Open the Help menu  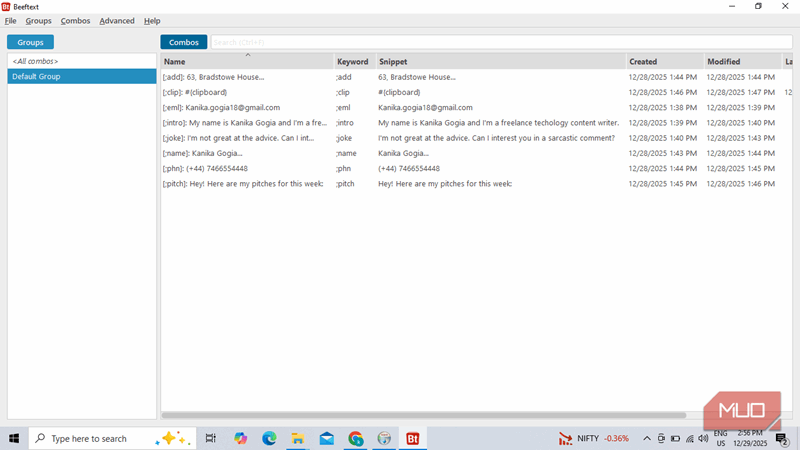pyautogui.click(x=152, y=21)
